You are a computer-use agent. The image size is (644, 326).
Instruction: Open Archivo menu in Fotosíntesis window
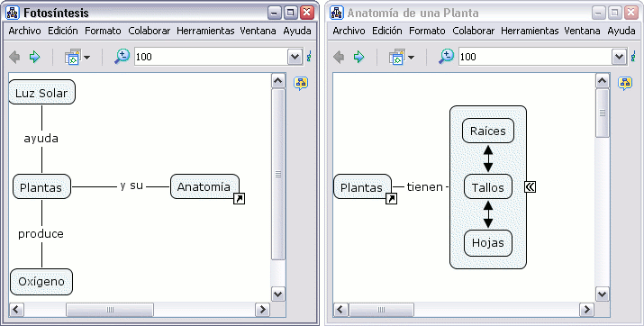pyautogui.click(x=24, y=31)
